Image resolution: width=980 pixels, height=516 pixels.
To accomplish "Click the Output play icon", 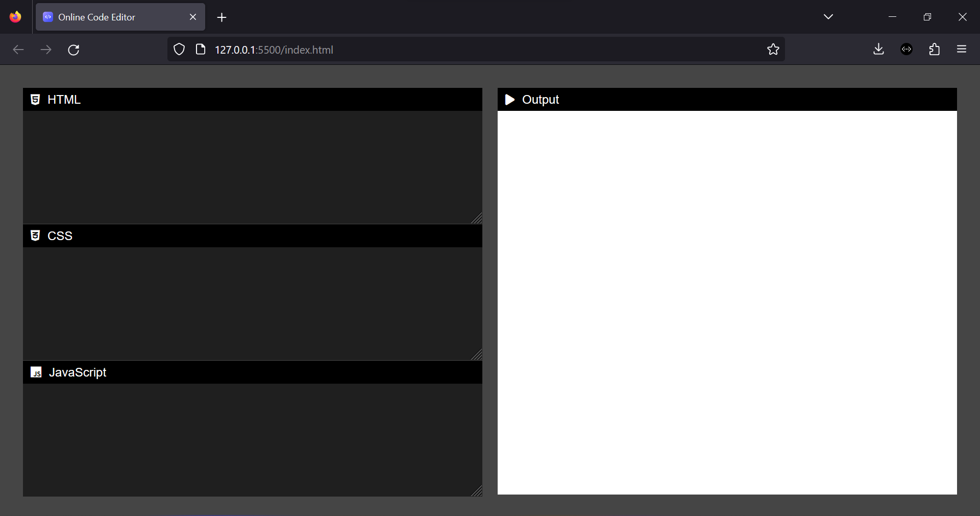I will tap(510, 100).
